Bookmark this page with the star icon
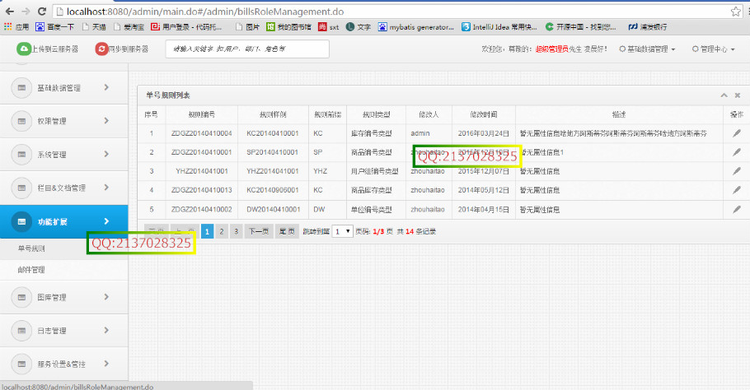This screenshot has height=390, width=750. click(736, 11)
